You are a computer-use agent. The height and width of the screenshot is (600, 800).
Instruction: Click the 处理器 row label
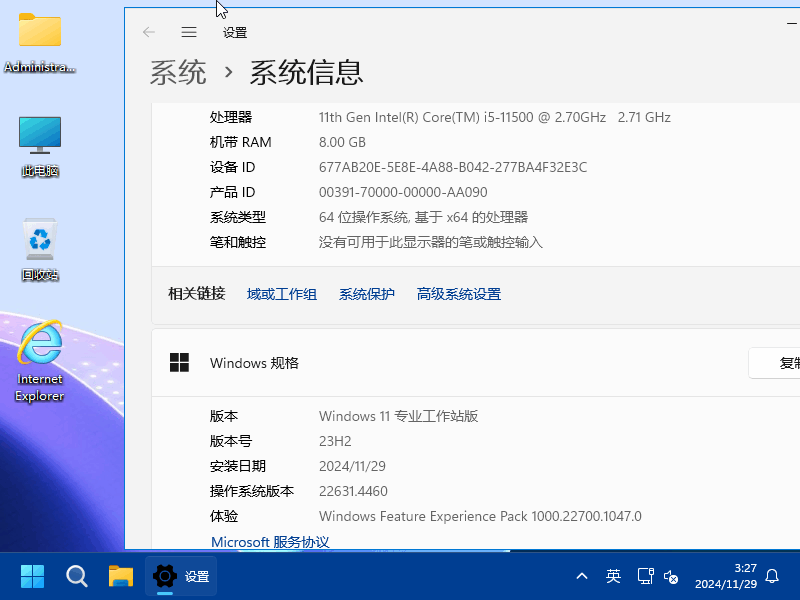click(x=231, y=117)
